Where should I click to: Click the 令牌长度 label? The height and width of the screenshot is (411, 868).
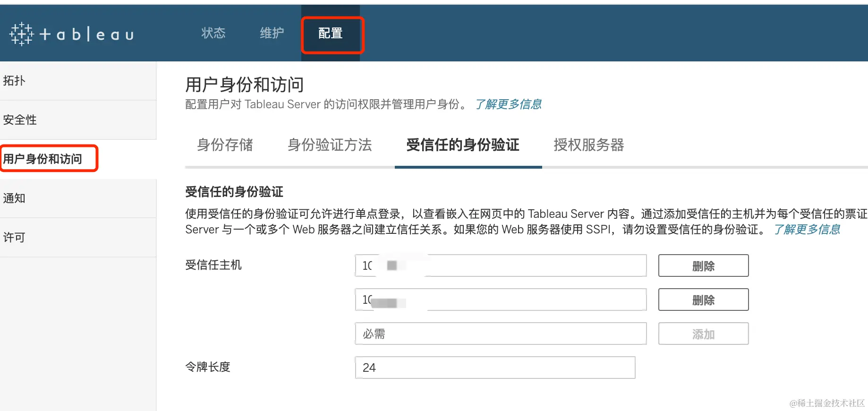(x=208, y=367)
